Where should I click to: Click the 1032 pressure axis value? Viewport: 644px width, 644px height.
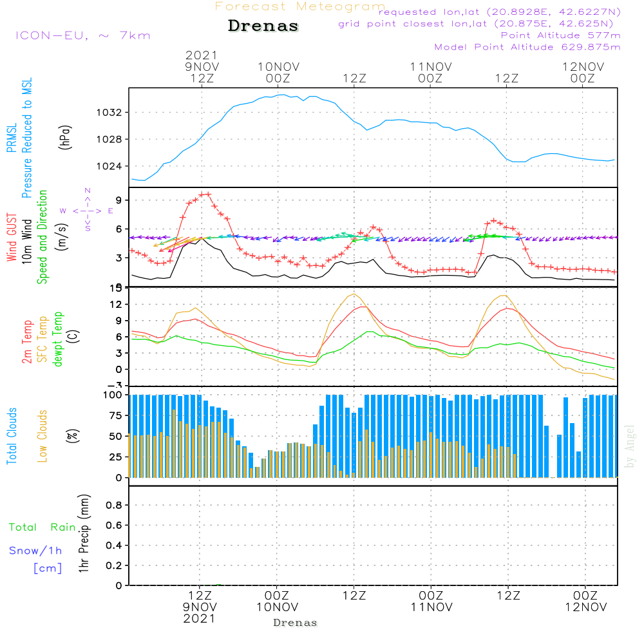(109, 113)
